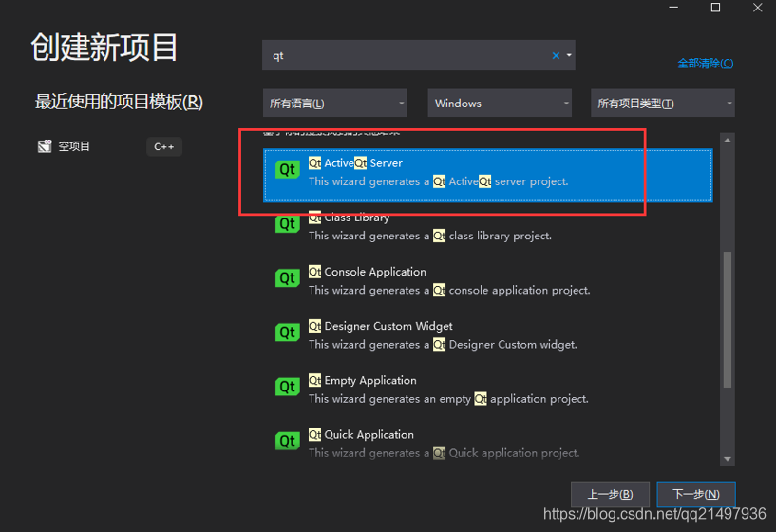Click the Qt Console Application icon

click(288, 278)
